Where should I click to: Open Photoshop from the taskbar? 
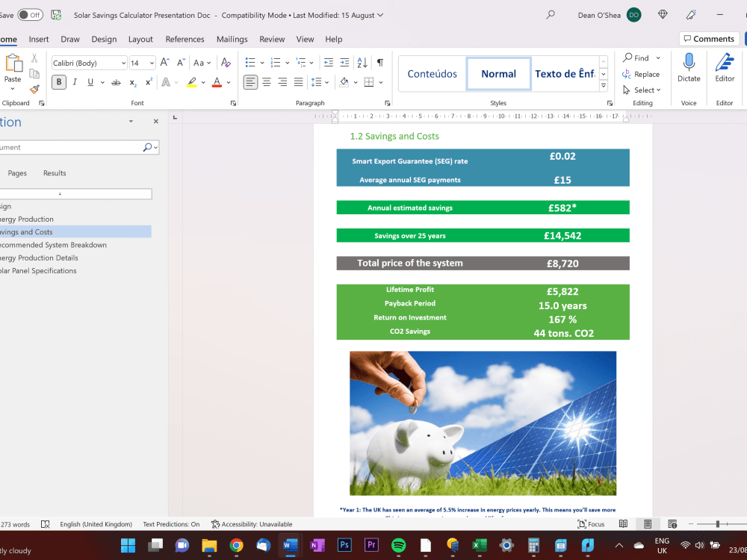tap(344, 546)
